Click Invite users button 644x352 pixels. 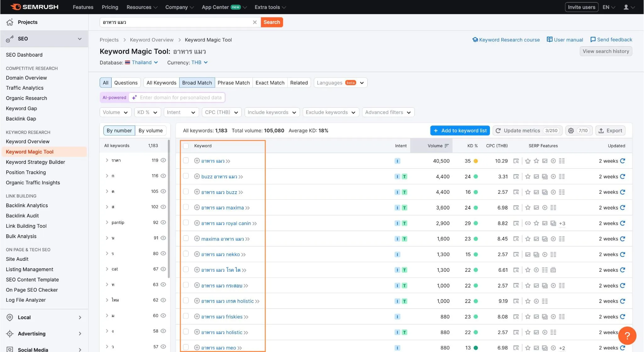click(x=581, y=7)
